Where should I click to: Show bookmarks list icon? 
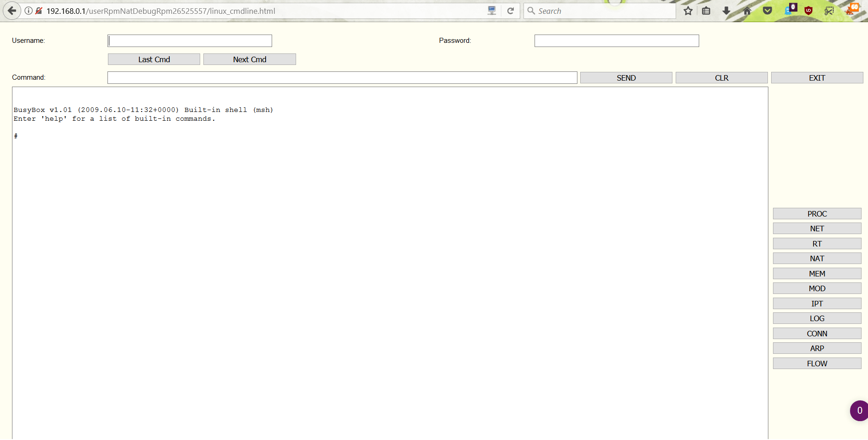pyautogui.click(x=706, y=11)
